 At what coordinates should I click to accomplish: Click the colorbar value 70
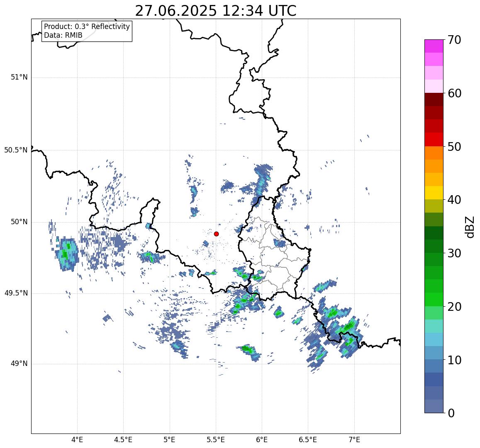[454, 40]
